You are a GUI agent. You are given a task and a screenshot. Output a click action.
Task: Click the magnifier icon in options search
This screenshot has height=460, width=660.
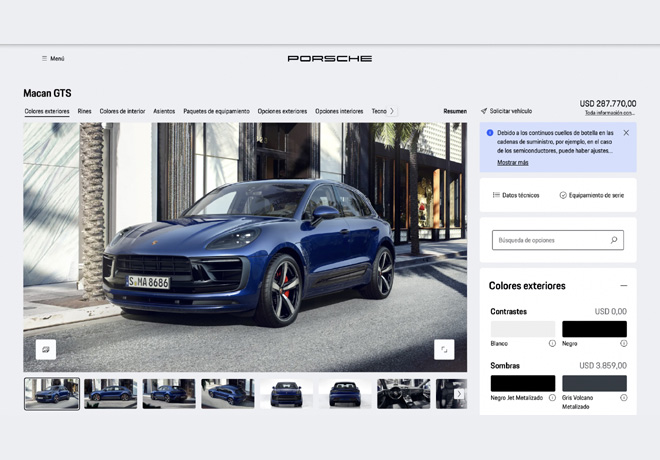(614, 240)
